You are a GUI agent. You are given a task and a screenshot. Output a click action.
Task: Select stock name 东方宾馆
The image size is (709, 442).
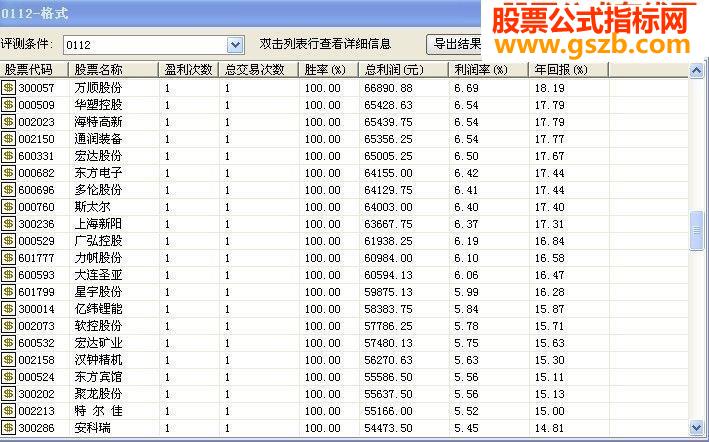pyautogui.click(x=98, y=377)
